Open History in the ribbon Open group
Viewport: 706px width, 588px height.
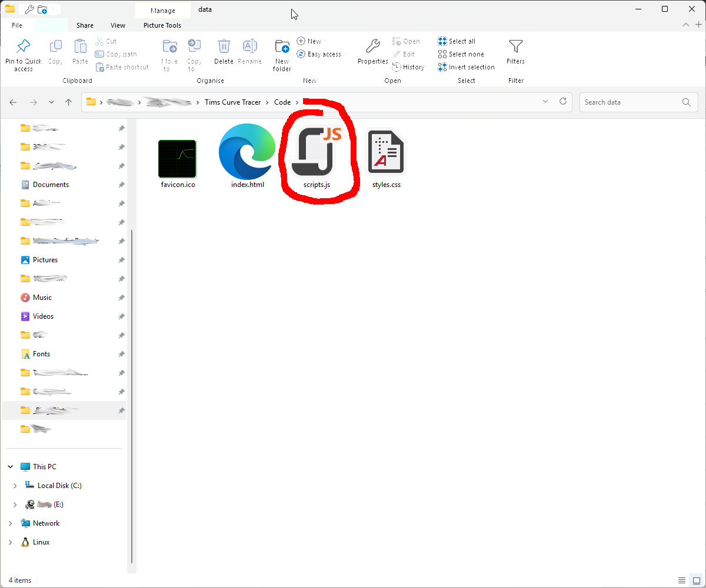(x=408, y=67)
